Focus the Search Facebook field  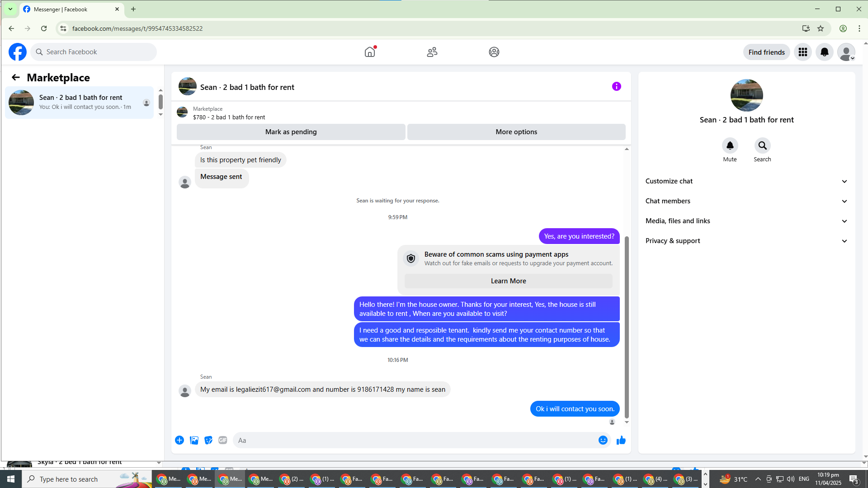(94, 52)
